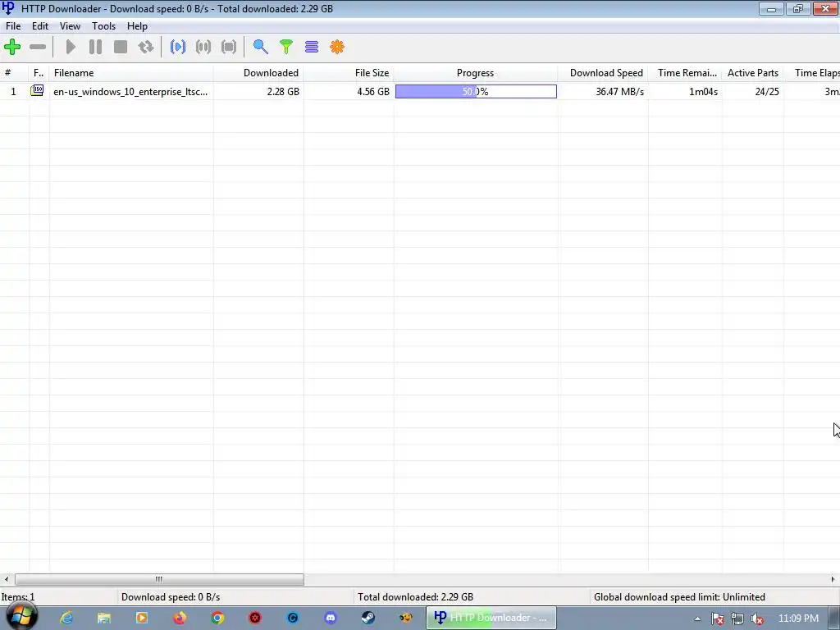The width and height of the screenshot is (840, 630).
Task: Open the Tools menu
Action: pos(103,26)
